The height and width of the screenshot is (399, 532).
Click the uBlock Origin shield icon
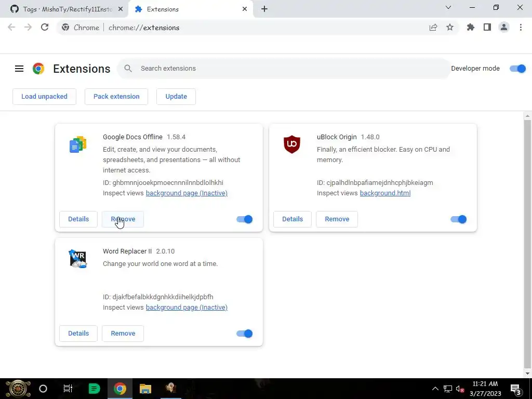coord(292,144)
